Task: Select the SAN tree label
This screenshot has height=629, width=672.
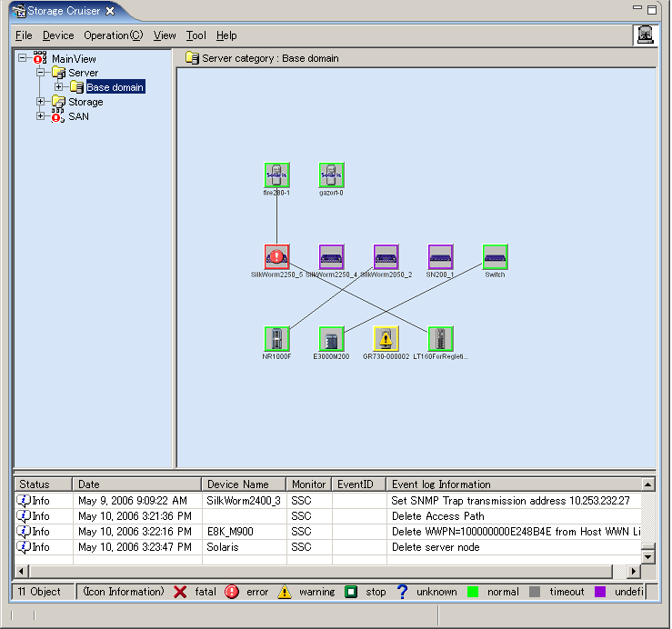Action: point(78,116)
